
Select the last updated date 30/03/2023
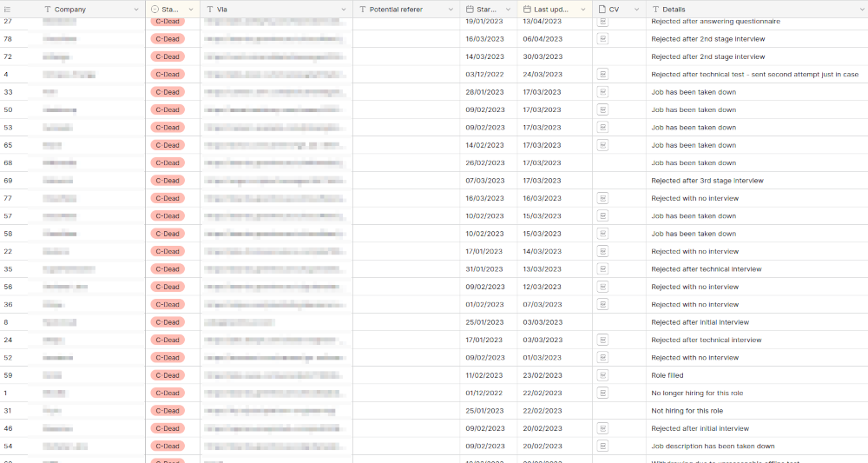(542, 56)
